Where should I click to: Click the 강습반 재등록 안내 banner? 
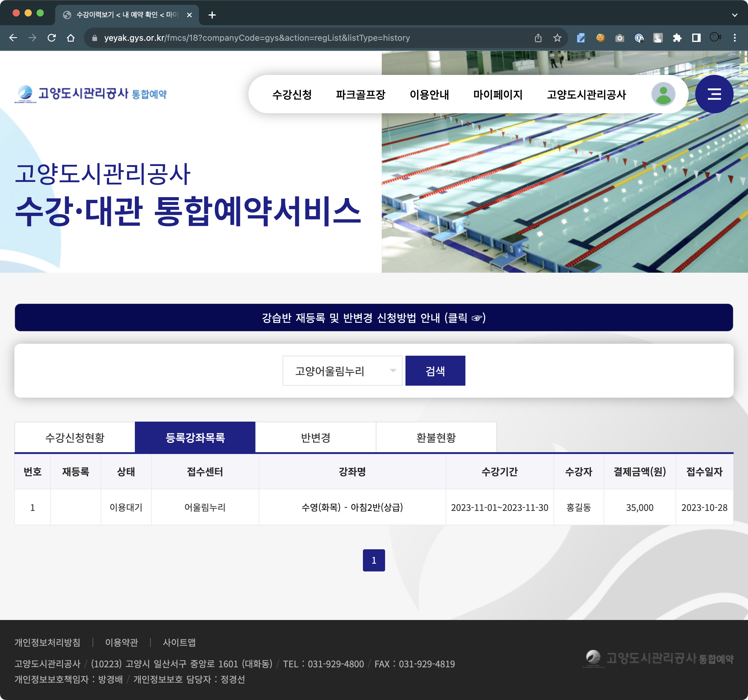pyautogui.click(x=374, y=317)
